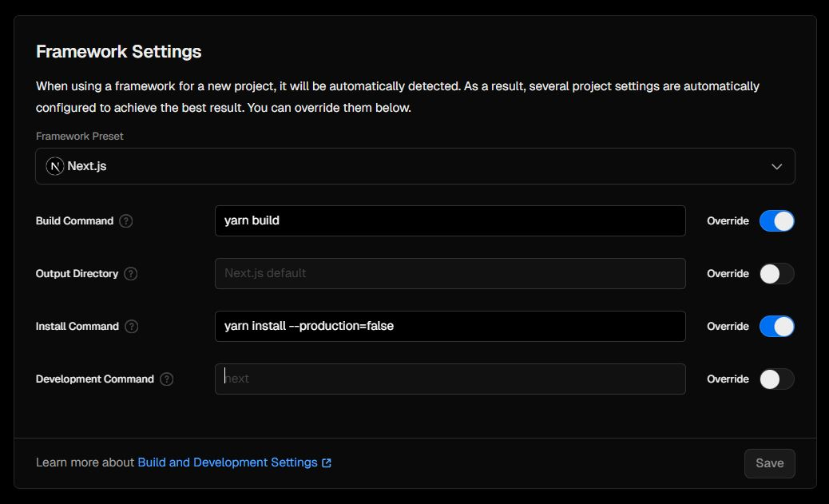Click the Build Command label text

pos(74,221)
